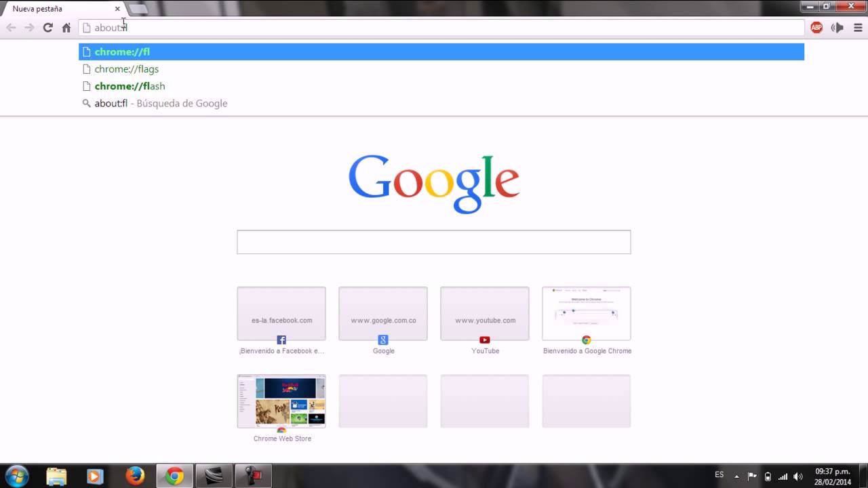This screenshot has width=868, height=488.
Task: Open the www.youtube.com thumbnail
Action: click(485, 313)
